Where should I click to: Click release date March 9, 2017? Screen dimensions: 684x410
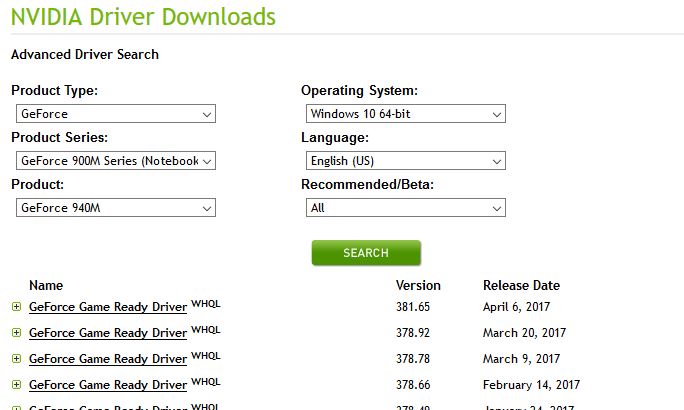tap(521, 359)
